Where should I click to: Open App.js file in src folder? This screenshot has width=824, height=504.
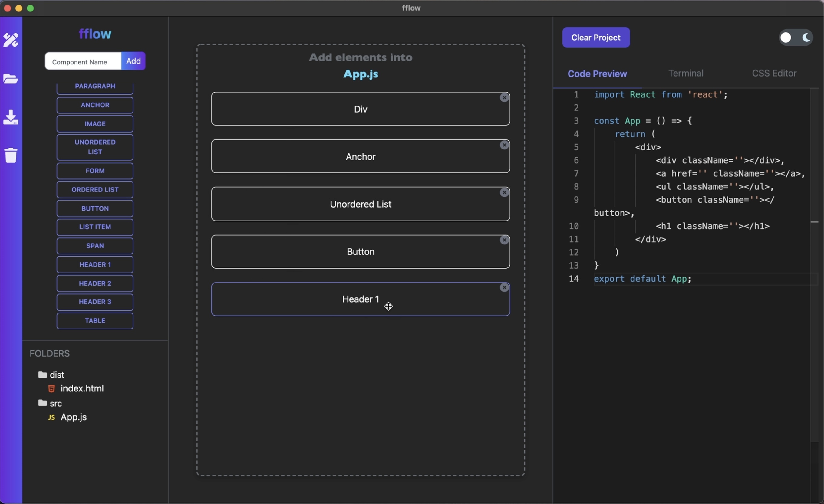coord(73,416)
